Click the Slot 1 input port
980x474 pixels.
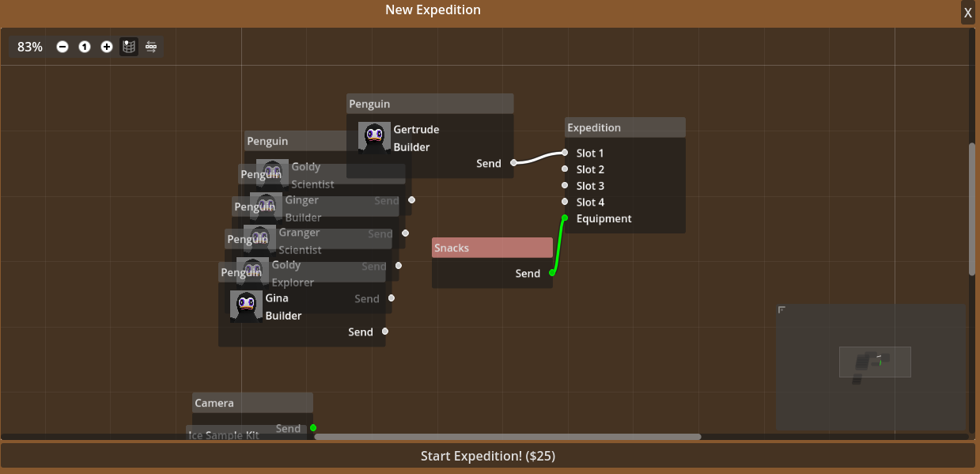click(565, 153)
